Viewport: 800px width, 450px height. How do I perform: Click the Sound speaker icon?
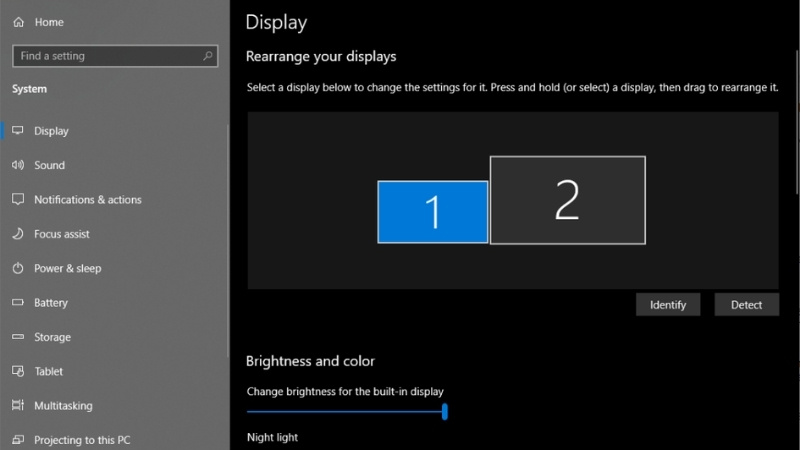click(x=18, y=165)
